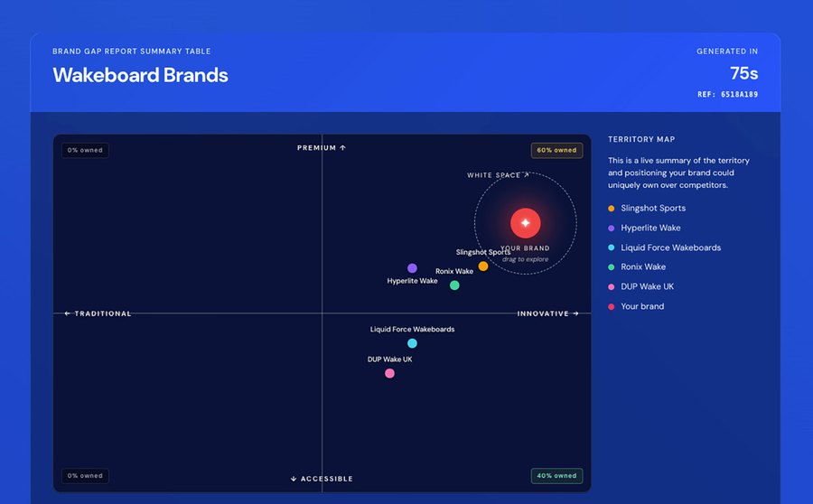
Task: Click the Wakeboard Brands title
Action: 141,75
